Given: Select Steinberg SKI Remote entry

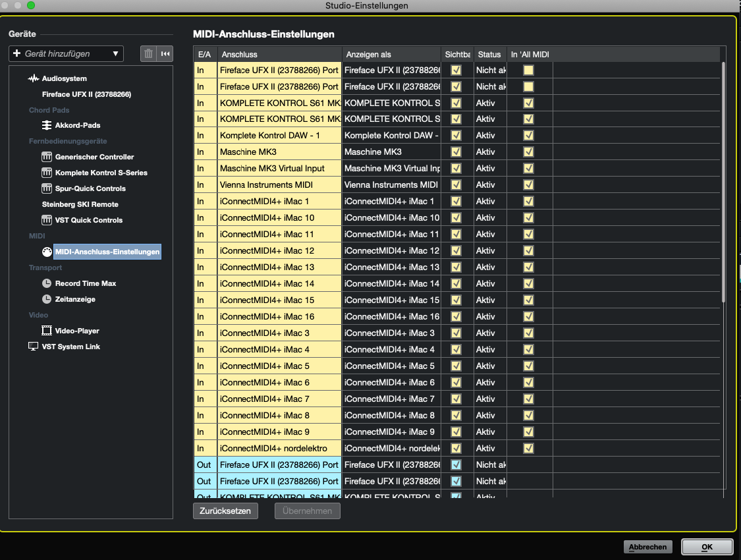Looking at the screenshot, I should (80, 204).
